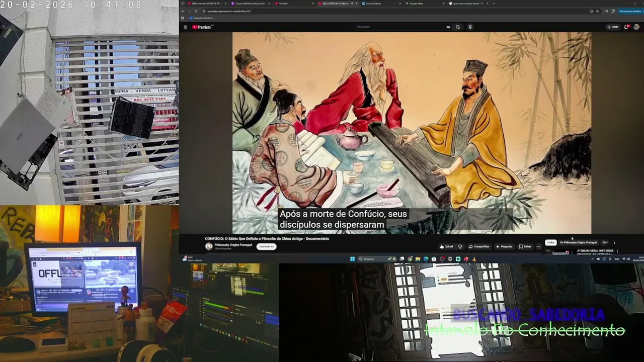Open the Criar create button
Image resolution: width=644 pixels, height=362 pixels.
613,27
